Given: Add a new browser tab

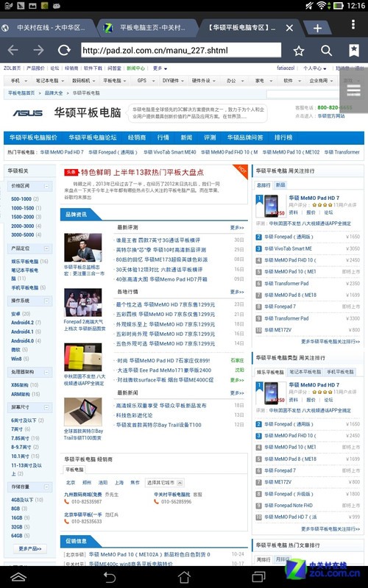Looking at the screenshot, I should coord(317,28).
